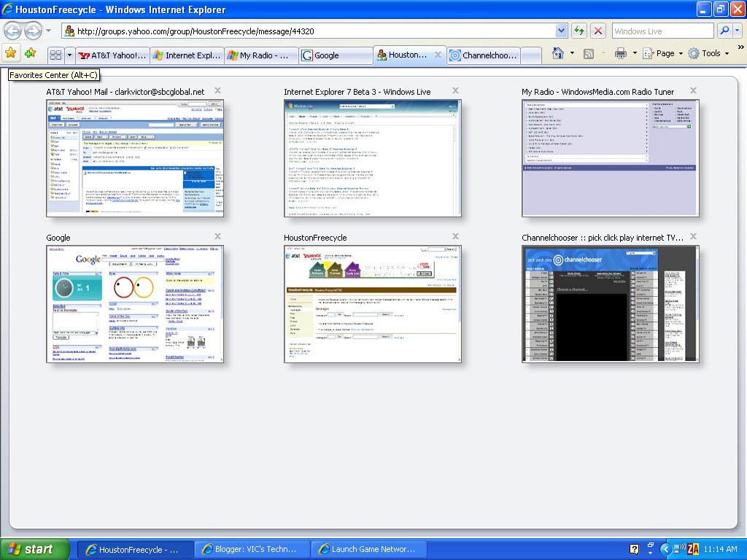
Task: Click the AT&T Yahoo! Mail thumbnail title
Action: [125, 92]
